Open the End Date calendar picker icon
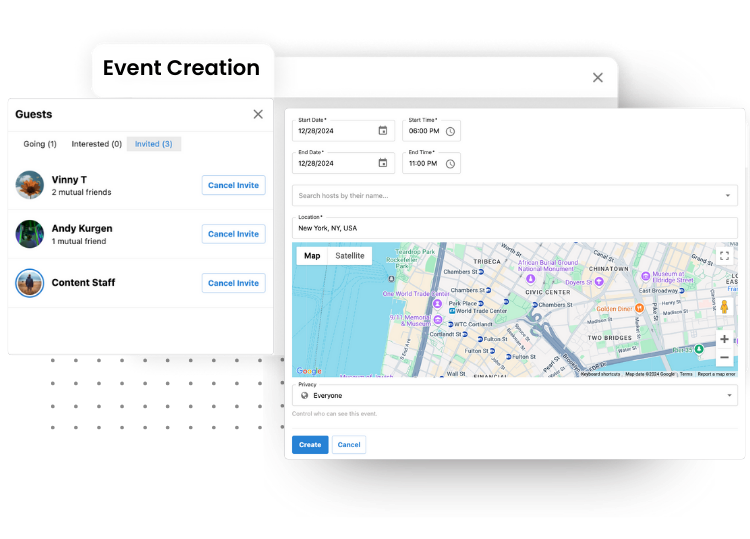 click(383, 163)
